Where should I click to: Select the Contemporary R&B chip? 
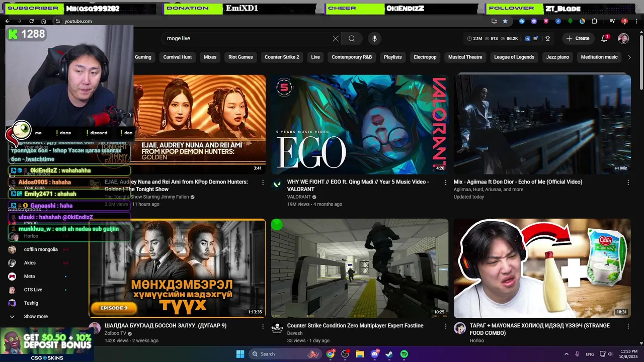pos(352,57)
